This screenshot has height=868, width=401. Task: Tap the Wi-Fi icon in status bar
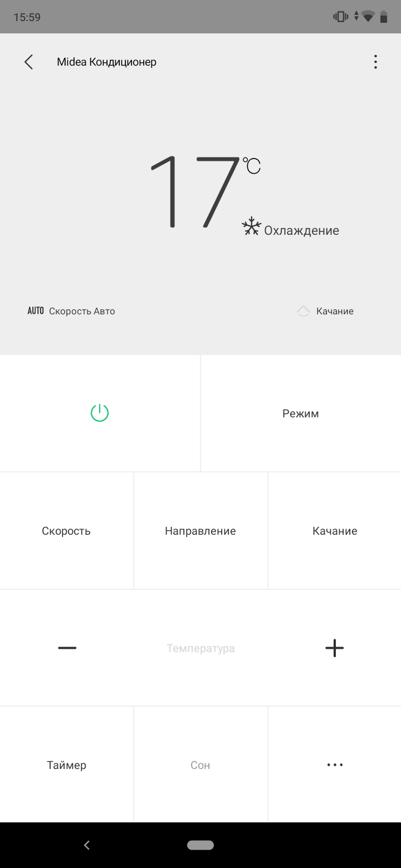(x=368, y=17)
